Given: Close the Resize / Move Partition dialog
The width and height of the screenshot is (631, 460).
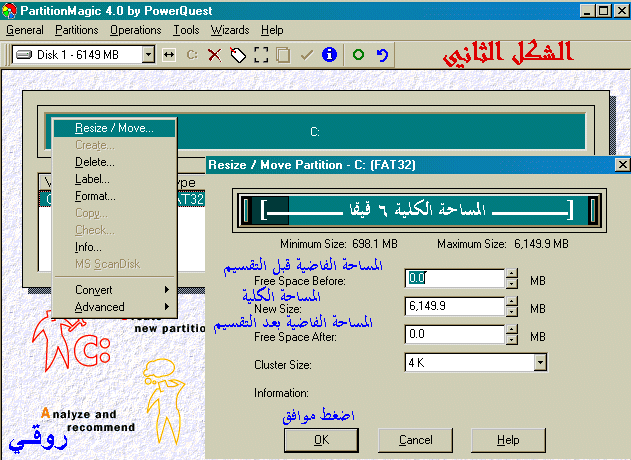Looking at the screenshot, I should pyautogui.click(x=623, y=165).
